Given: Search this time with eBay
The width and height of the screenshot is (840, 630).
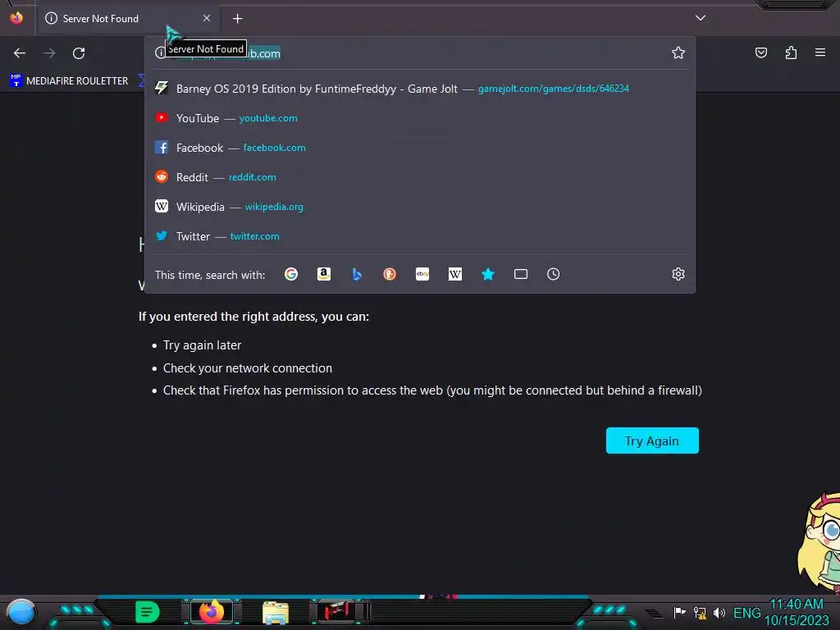Looking at the screenshot, I should click(x=422, y=274).
